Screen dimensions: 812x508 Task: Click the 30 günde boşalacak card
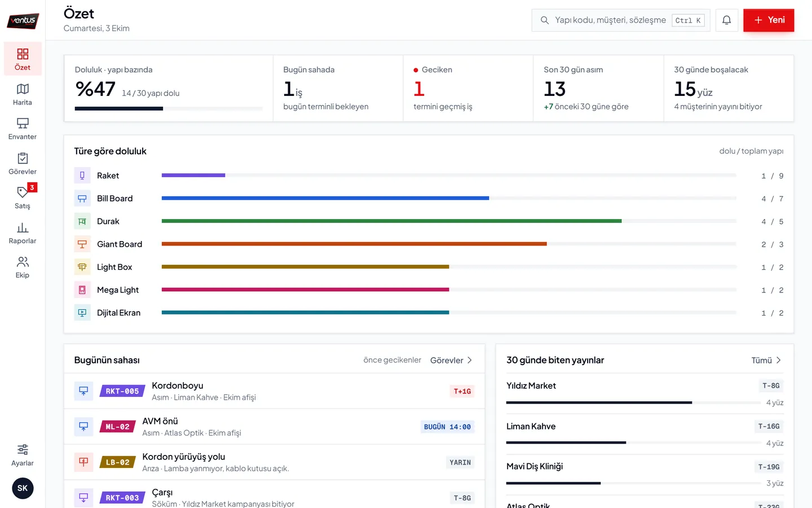pyautogui.click(x=729, y=88)
